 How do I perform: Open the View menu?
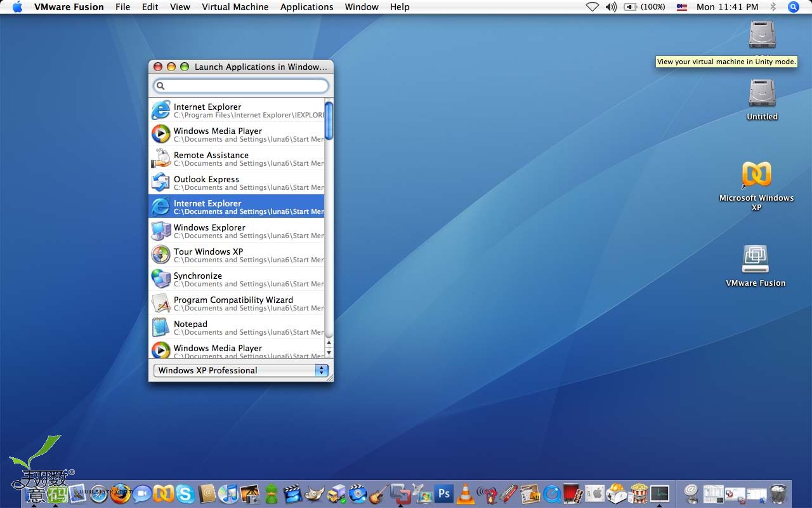pos(180,7)
